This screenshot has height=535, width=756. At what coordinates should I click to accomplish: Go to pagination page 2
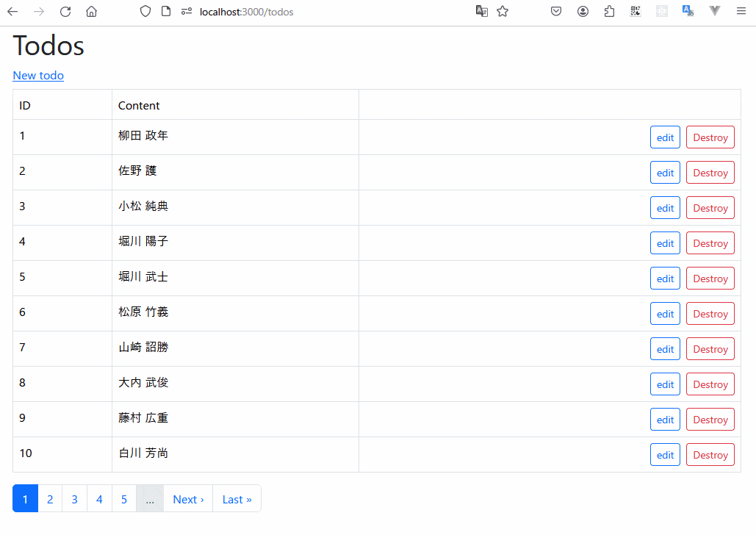50,499
